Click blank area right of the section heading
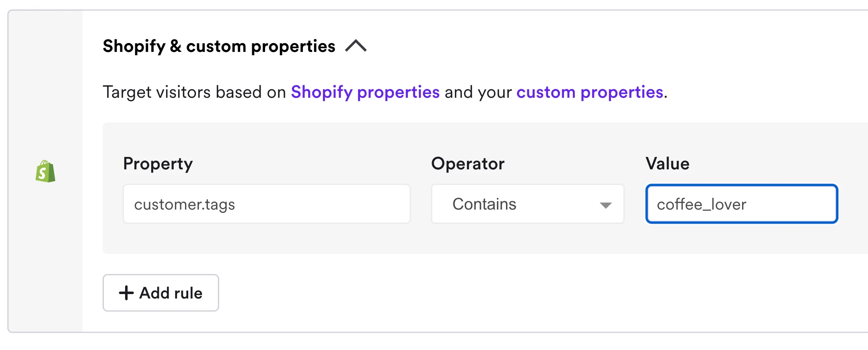This screenshot has height=350, width=868. pos(603,46)
